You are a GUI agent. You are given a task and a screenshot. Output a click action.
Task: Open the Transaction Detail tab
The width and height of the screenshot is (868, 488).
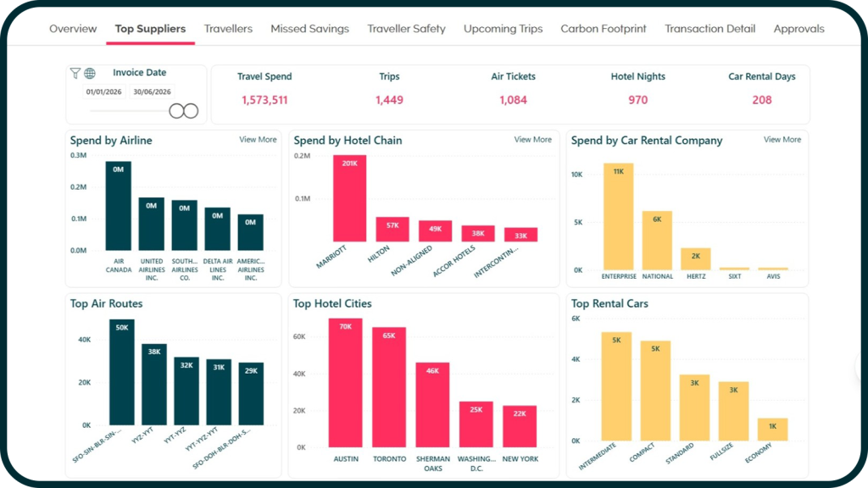click(709, 29)
